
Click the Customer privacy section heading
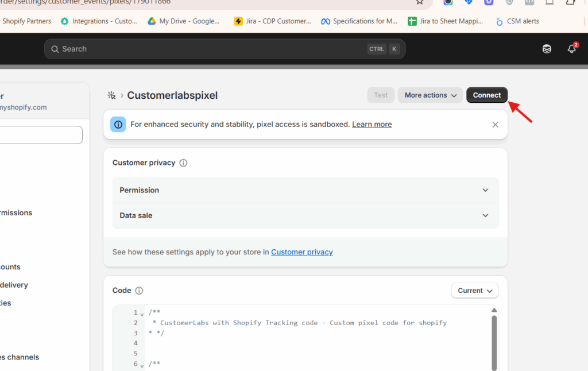(144, 163)
